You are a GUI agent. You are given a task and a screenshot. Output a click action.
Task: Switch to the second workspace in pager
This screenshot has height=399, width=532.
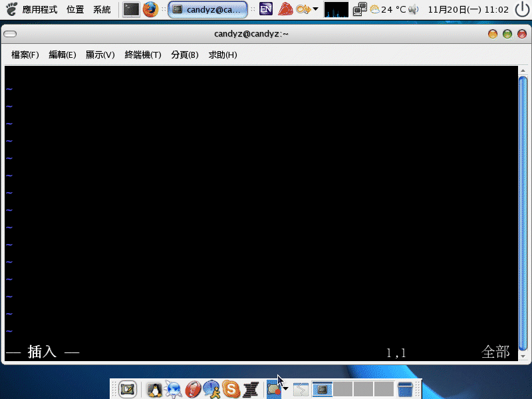pyautogui.click(x=342, y=389)
